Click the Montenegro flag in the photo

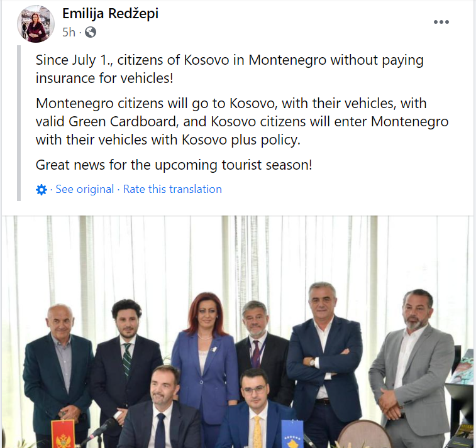63,434
